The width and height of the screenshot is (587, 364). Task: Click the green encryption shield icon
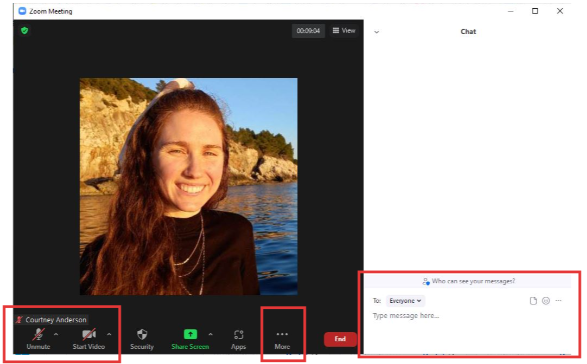click(x=25, y=30)
